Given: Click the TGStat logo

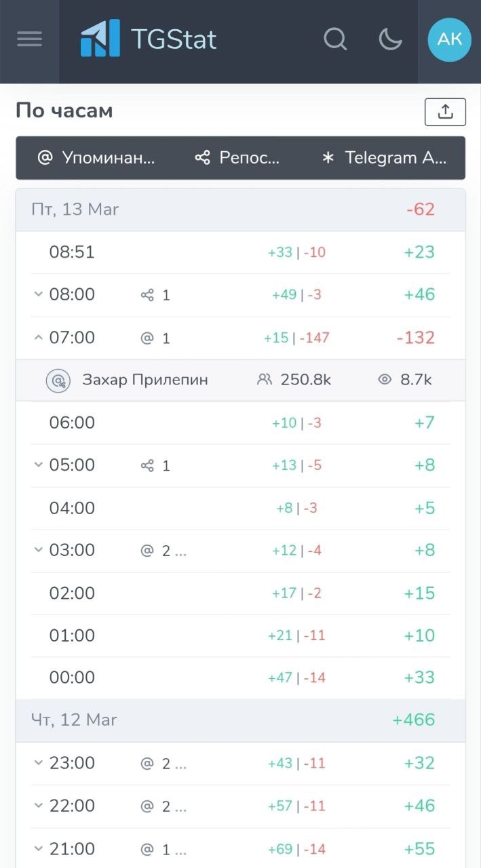Looking at the screenshot, I should click(149, 39).
